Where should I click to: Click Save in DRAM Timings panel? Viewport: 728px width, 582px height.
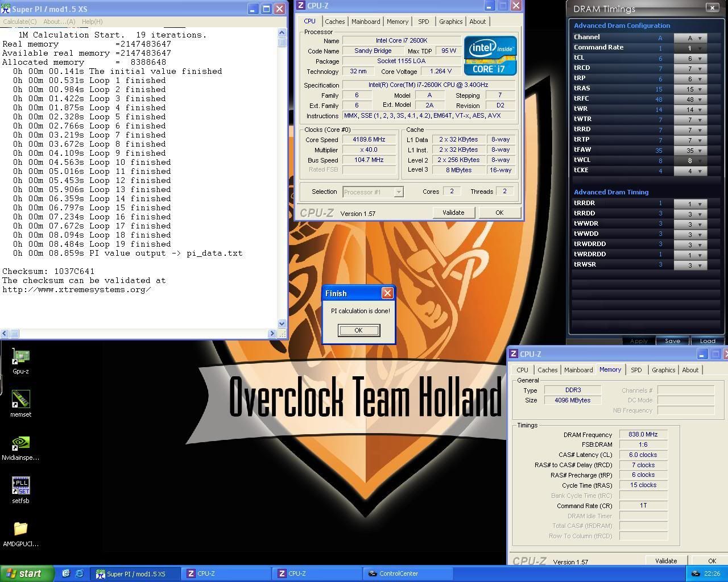[672, 341]
